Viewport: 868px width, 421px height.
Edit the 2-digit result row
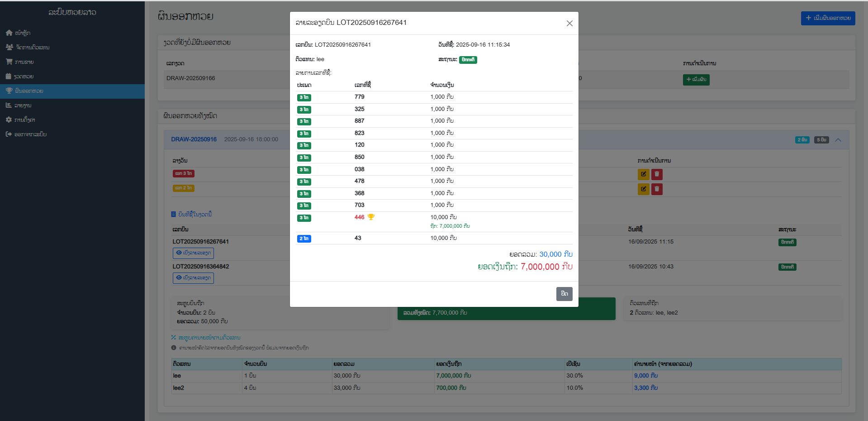643,189
